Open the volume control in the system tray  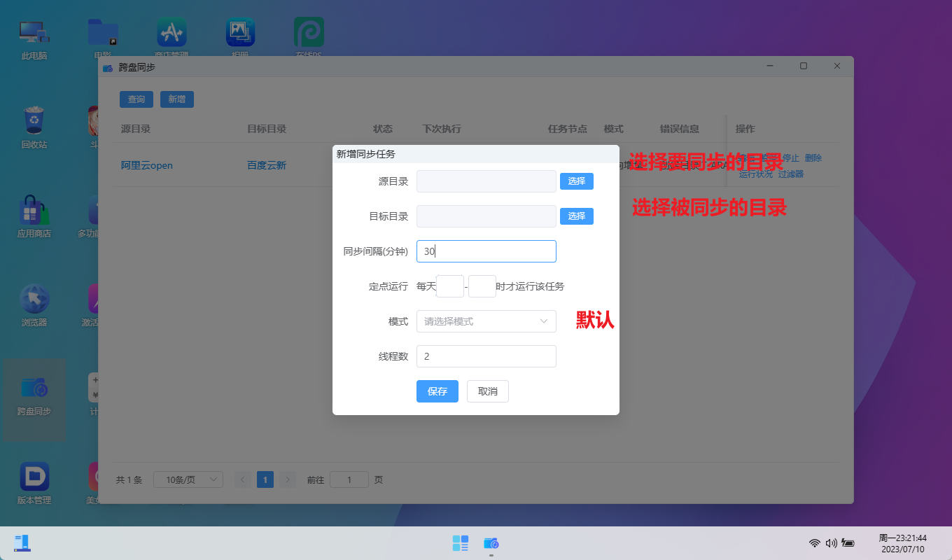tap(831, 542)
